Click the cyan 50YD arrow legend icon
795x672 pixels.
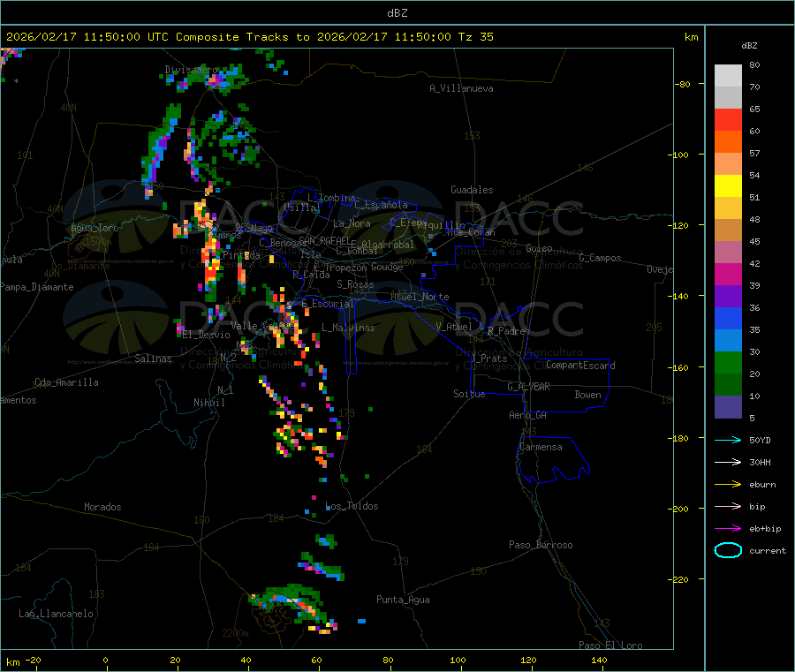point(728,440)
